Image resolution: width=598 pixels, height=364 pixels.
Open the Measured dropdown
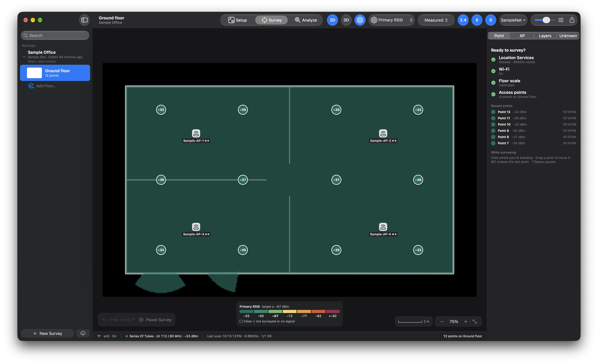[x=436, y=20]
